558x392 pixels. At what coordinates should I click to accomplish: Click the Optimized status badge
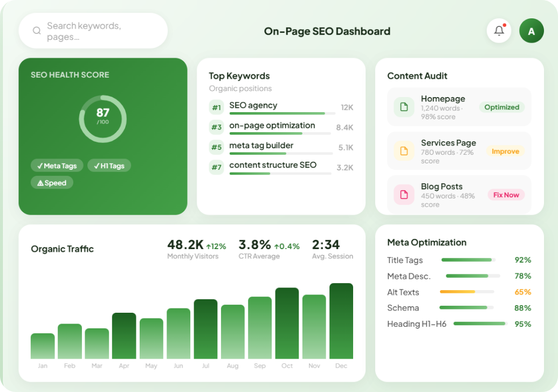pos(502,107)
